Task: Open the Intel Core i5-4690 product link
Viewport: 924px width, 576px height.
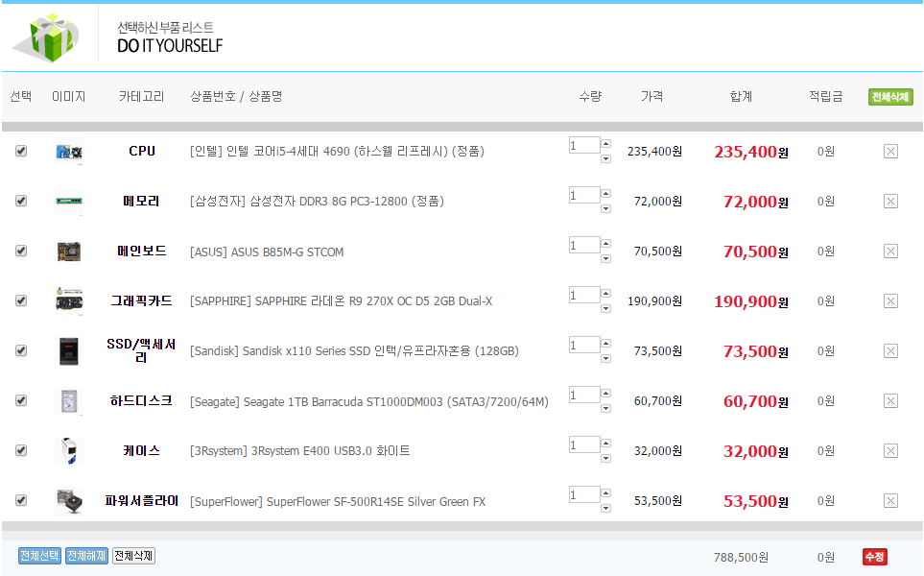Action: click(337, 151)
